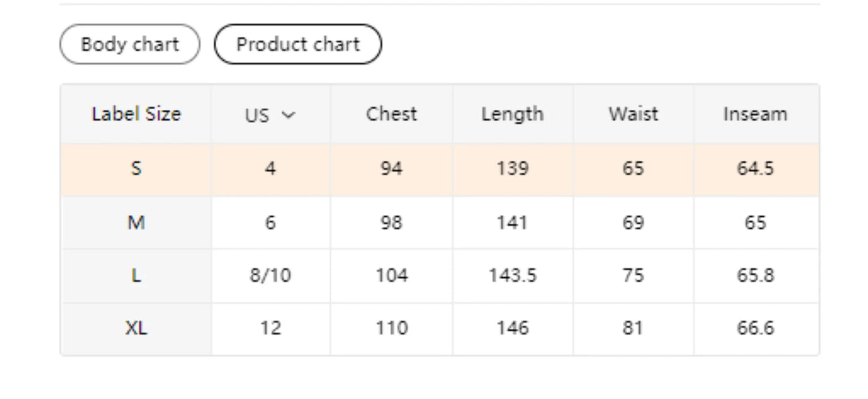Image resolution: width=868 pixels, height=399 pixels.
Task: Click the Label Size column header
Action: coord(136,114)
